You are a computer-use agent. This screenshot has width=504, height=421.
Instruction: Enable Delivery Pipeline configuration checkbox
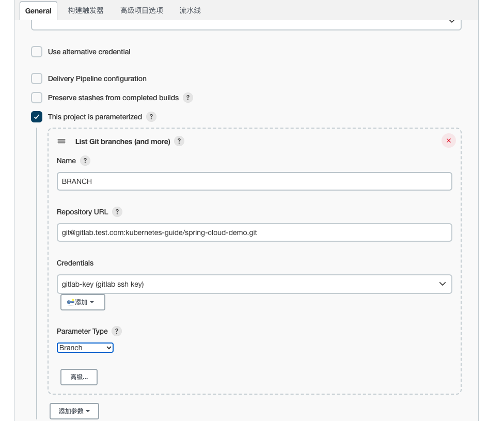(x=37, y=79)
